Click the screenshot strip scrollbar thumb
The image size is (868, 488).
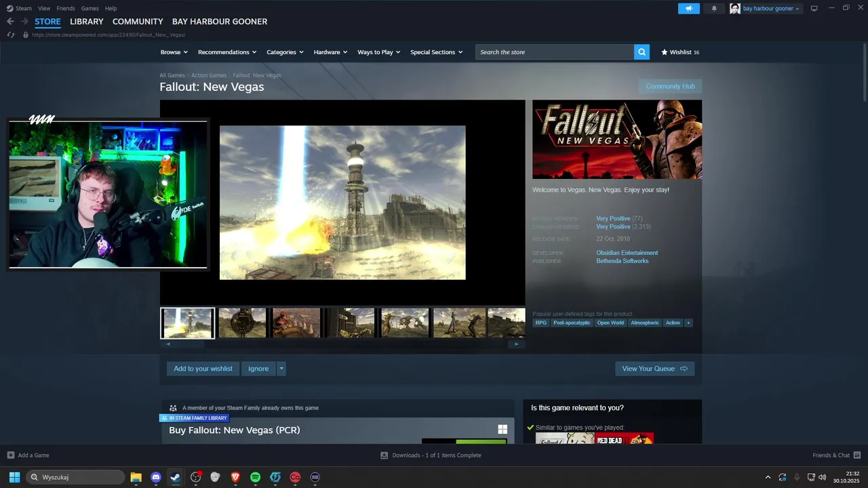pos(189,344)
